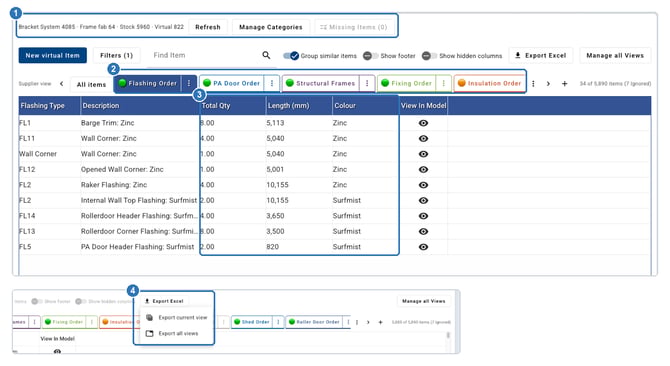
Task: Click Manage all Views in lower panel
Action: pyautogui.click(x=423, y=301)
